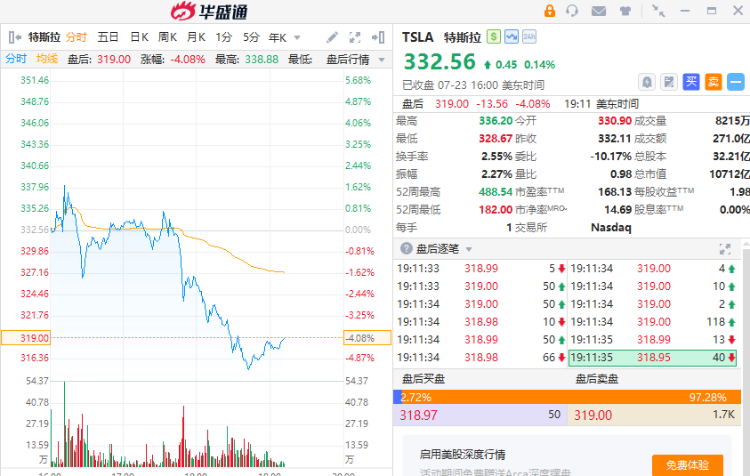This screenshot has width=750, height=476.
Task: Click the 市盈率TTM value 168.13
Action: (x=615, y=192)
